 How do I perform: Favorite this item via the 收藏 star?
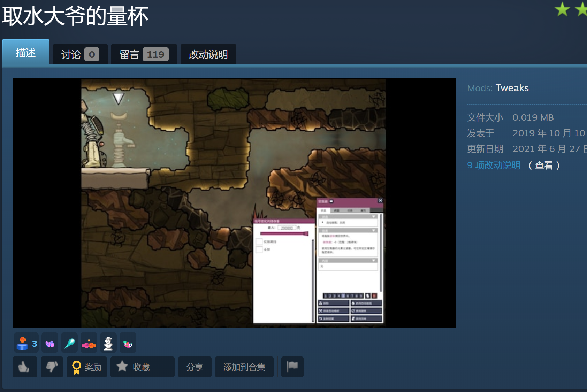coord(143,367)
